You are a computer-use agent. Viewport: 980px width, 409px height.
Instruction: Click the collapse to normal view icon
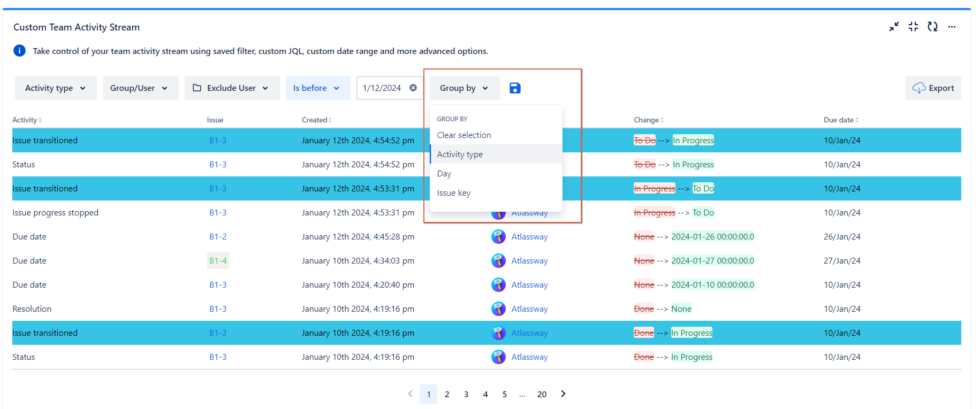[913, 27]
